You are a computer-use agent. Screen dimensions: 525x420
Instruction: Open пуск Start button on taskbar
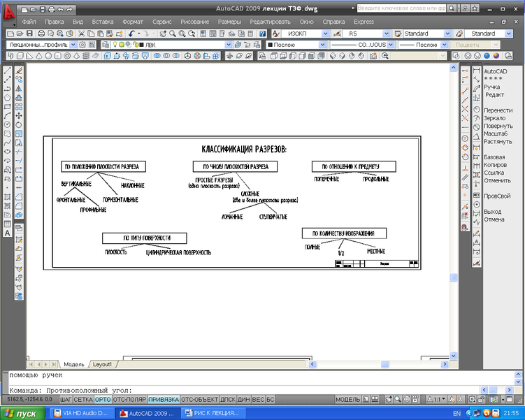click(22, 414)
